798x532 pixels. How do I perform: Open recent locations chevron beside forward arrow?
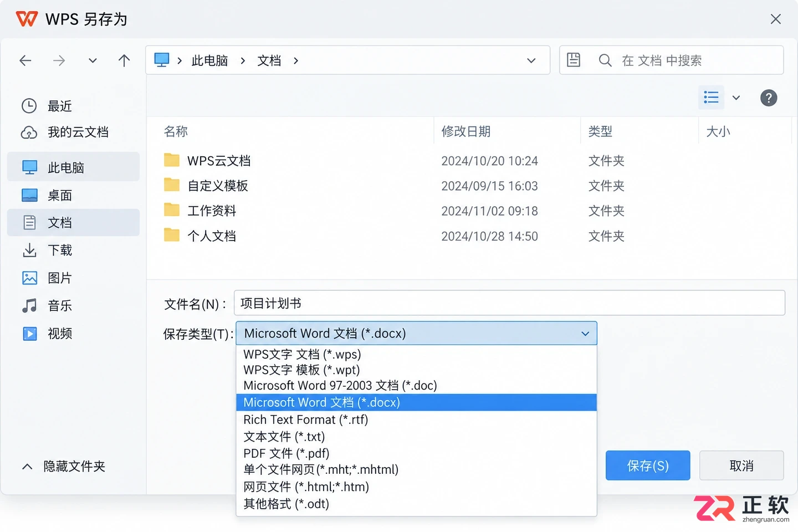tap(93, 60)
